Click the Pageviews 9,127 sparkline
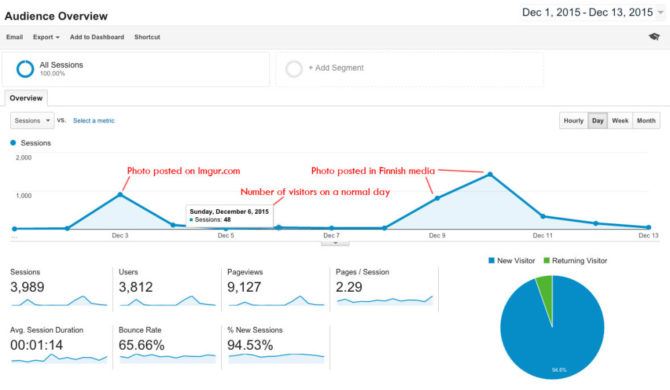Screen dimensions: 670x390 tap(276, 301)
